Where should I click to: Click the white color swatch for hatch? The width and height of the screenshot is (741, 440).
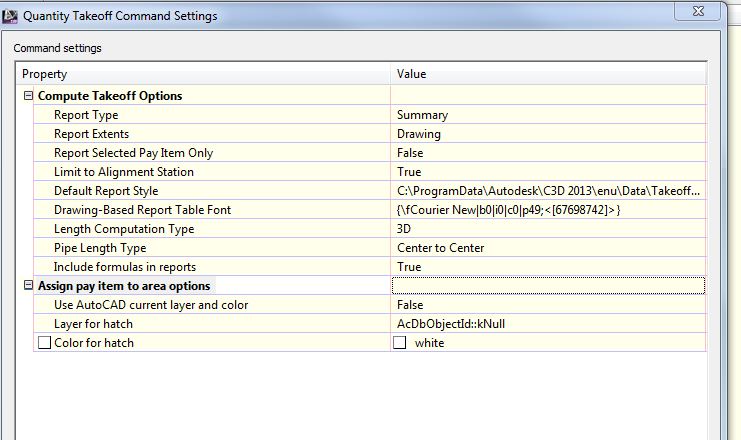click(401, 343)
